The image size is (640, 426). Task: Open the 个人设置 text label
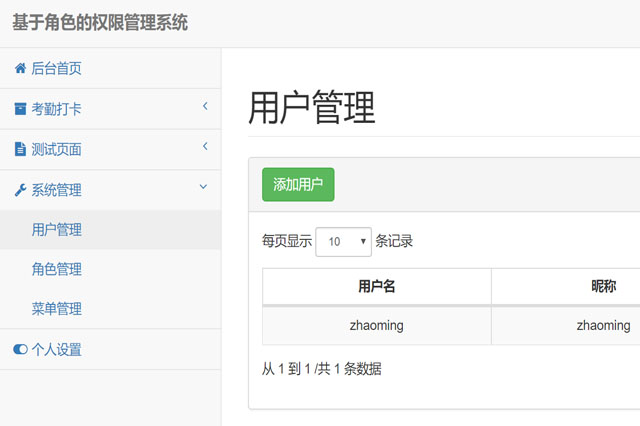57,350
